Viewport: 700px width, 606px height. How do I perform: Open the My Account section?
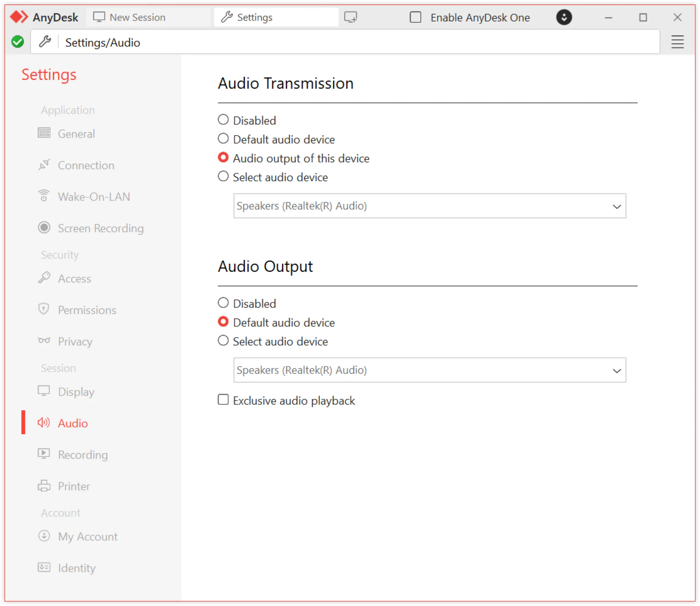[87, 536]
